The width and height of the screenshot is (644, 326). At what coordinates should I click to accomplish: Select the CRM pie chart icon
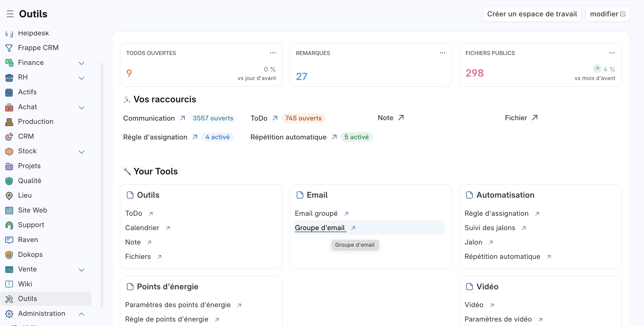coord(9,136)
